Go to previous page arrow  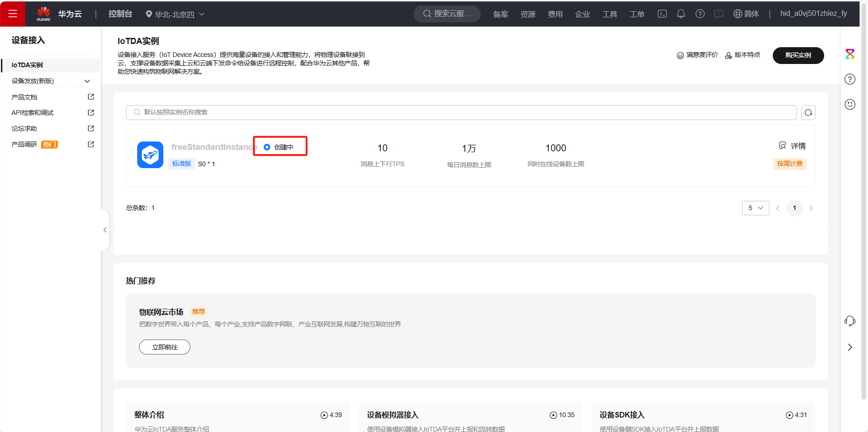pos(778,208)
